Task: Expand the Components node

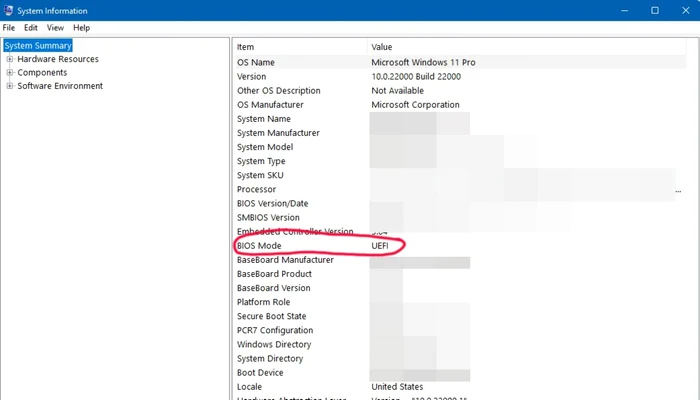Action: [10, 72]
